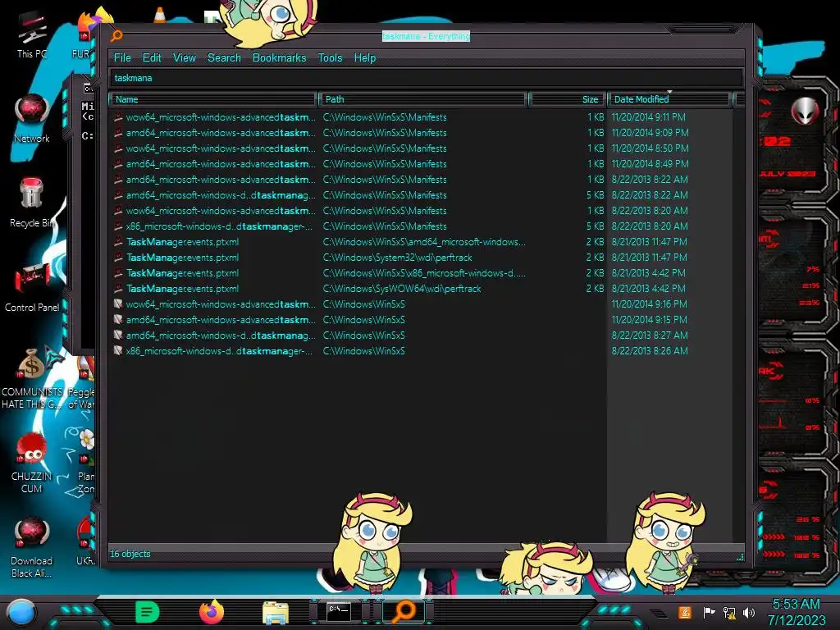Launch Firefox from the taskbar
The image size is (840, 630).
212,612
